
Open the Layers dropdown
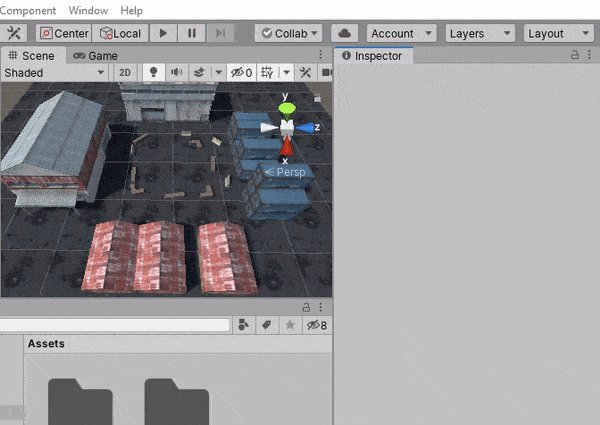[480, 33]
